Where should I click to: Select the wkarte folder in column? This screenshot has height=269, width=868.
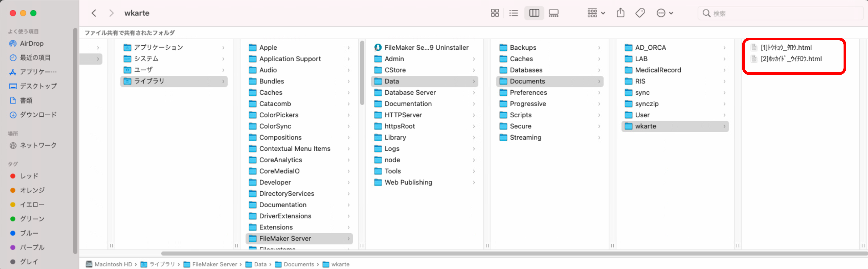[x=675, y=126]
